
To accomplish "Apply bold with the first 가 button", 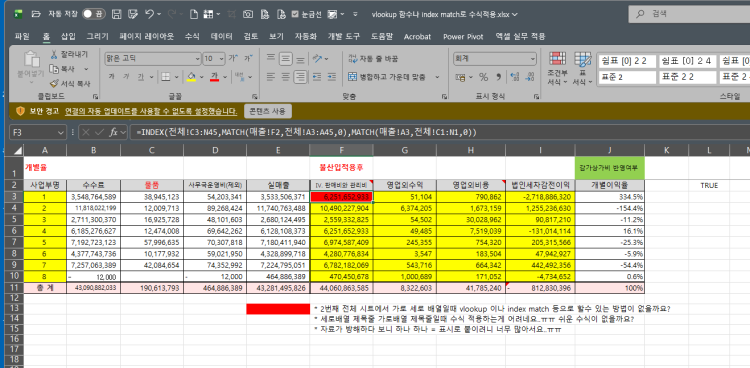I will 111,77.
